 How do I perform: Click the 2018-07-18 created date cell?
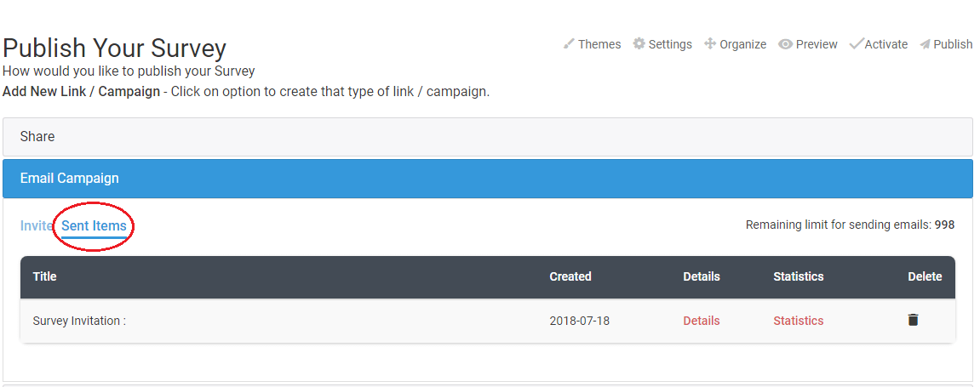[579, 321]
